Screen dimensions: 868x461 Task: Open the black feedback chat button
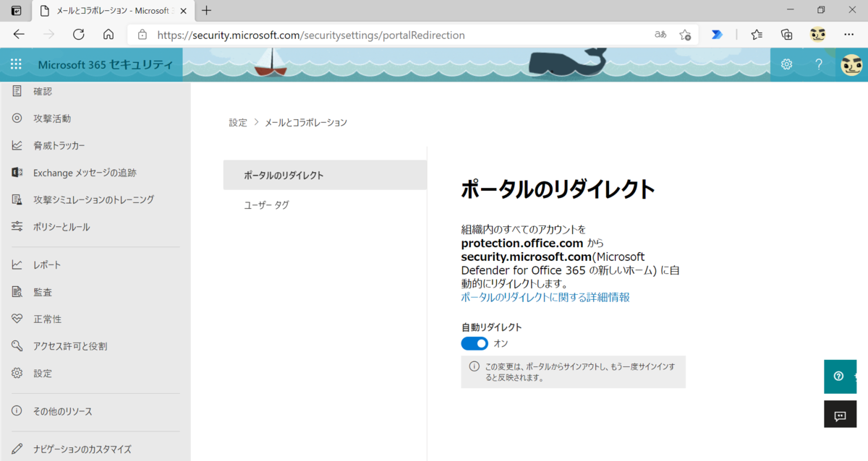pos(839,415)
